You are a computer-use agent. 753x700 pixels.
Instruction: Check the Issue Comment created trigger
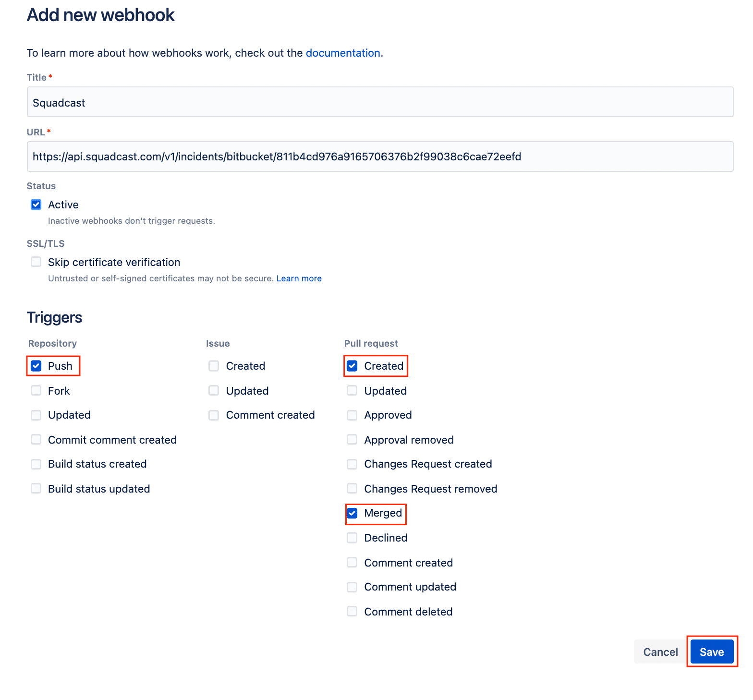(x=214, y=415)
